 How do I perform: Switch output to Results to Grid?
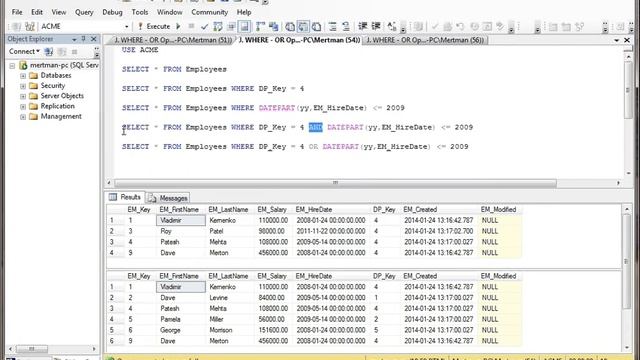tap(303, 27)
